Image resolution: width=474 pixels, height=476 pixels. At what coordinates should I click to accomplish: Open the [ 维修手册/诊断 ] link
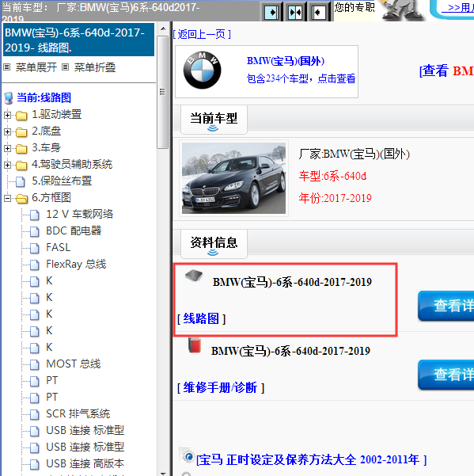pyautogui.click(x=221, y=387)
